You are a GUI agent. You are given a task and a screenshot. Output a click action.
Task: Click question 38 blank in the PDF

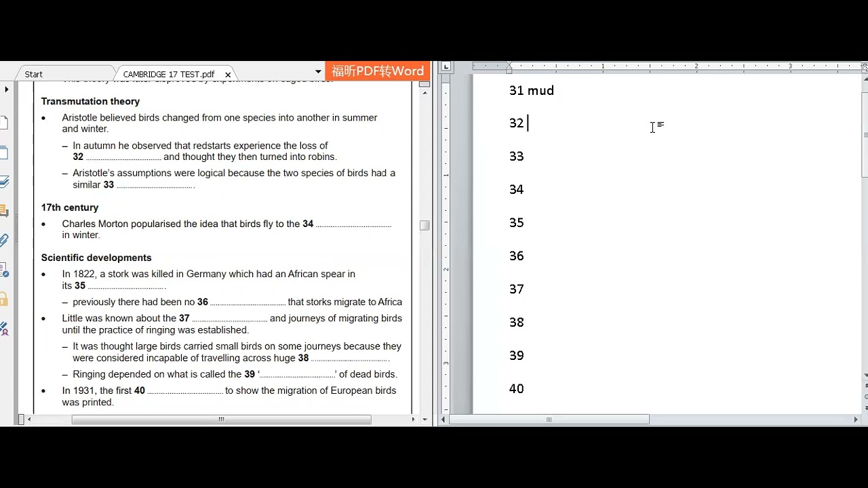click(x=350, y=359)
